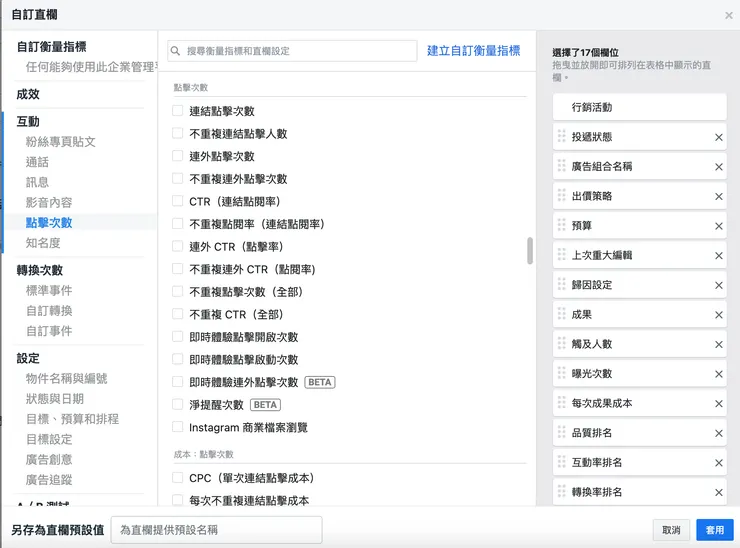The width and height of the screenshot is (740, 548).
Task: Open the 成效 section in sidebar
Action: point(28,94)
